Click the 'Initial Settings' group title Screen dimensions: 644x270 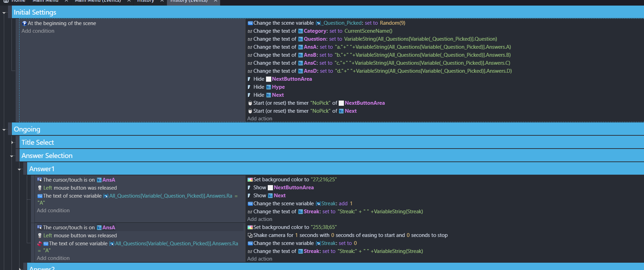pos(35,12)
